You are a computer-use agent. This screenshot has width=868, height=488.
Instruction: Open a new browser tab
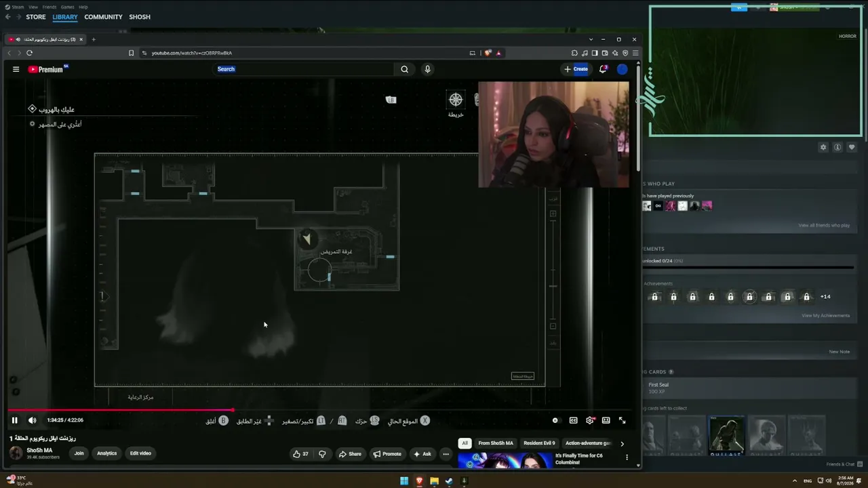(94, 39)
